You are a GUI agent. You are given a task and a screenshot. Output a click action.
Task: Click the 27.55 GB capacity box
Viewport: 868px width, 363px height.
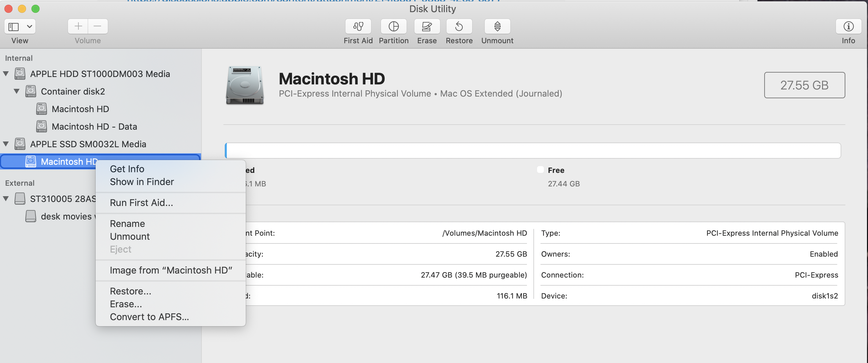(804, 85)
